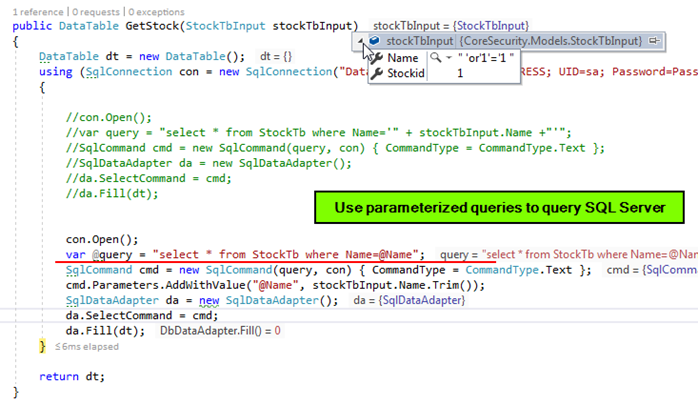The height and width of the screenshot is (405, 698).
Task: Click the wrench icon beside Name property
Action: coord(377,58)
